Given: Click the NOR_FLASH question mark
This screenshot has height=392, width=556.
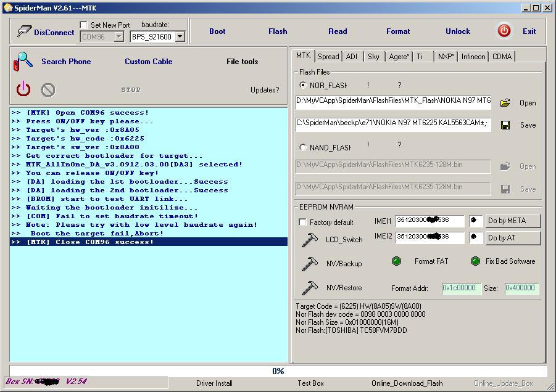Looking at the screenshot, I should [400, 85].
